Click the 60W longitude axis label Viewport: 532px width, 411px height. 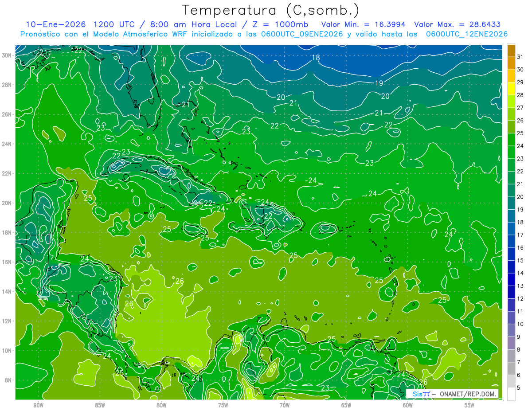[x=408, y=405]
